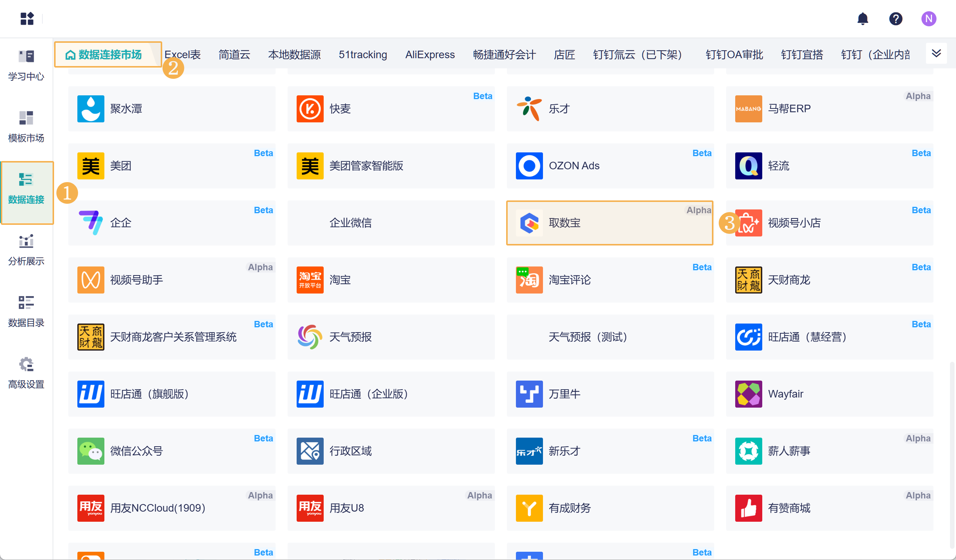
Task: Click the app grid logo icon
Action: coord(27,18)
